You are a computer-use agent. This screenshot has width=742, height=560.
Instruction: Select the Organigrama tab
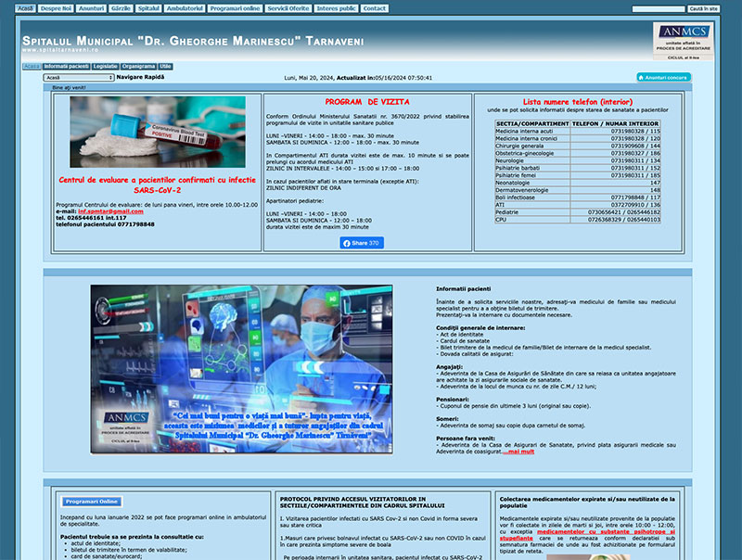coord(138,67)
